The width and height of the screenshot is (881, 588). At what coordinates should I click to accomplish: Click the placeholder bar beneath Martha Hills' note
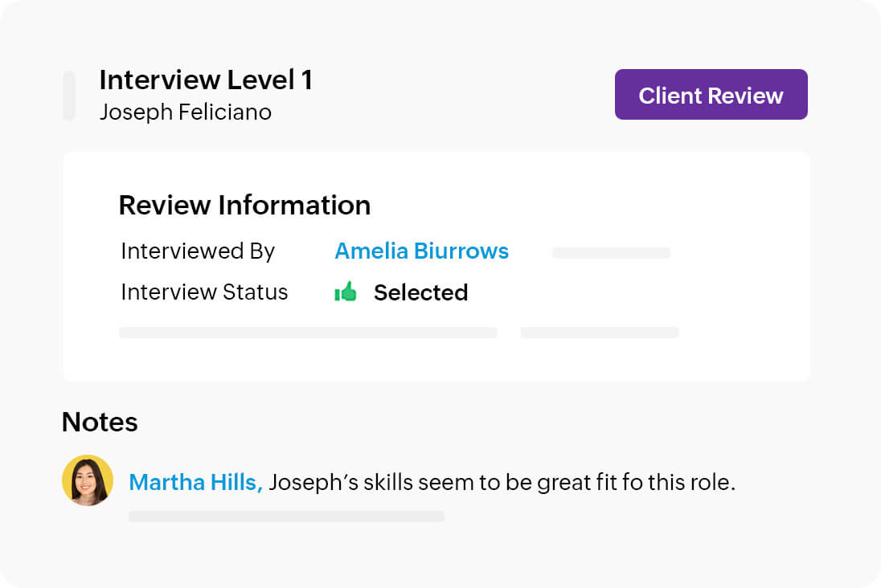pyautogui.click(x=286, y=517)
